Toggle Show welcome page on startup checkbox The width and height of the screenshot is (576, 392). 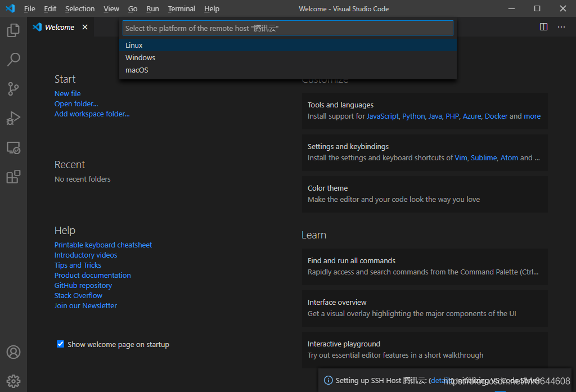(x=60, y=344)
